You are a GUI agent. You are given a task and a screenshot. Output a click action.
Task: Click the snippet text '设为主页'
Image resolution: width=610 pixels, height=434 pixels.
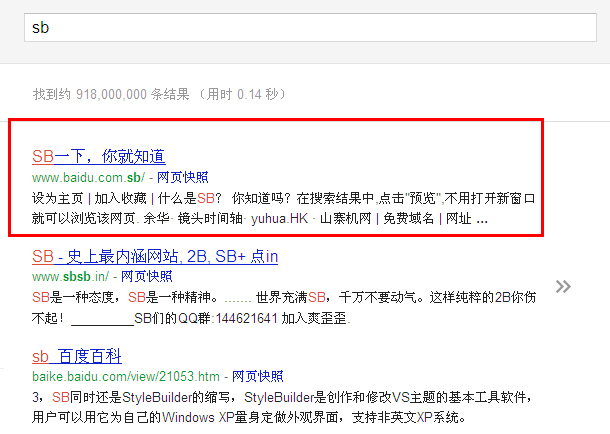[58, 198]
